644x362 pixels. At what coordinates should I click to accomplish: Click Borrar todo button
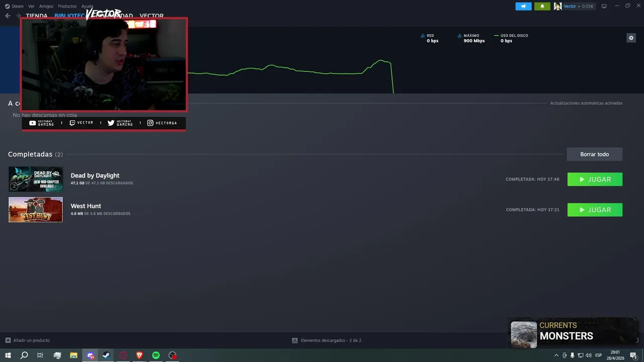point(595,154)
